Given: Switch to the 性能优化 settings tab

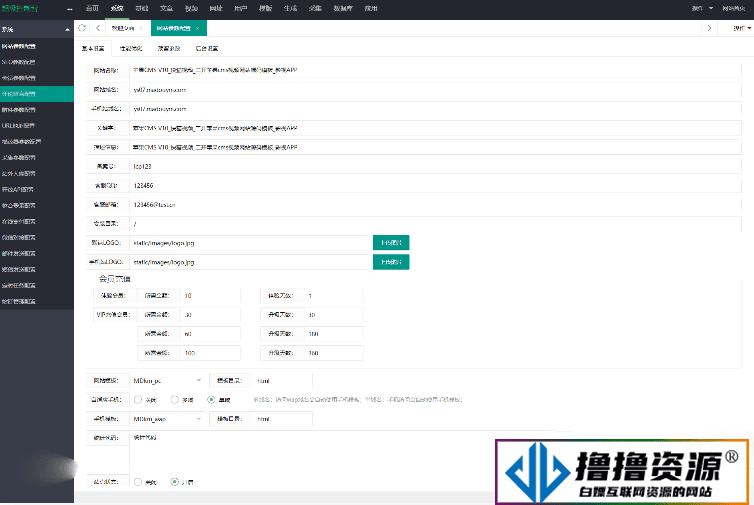Looking at the screenshot, I should coord(131,49).
